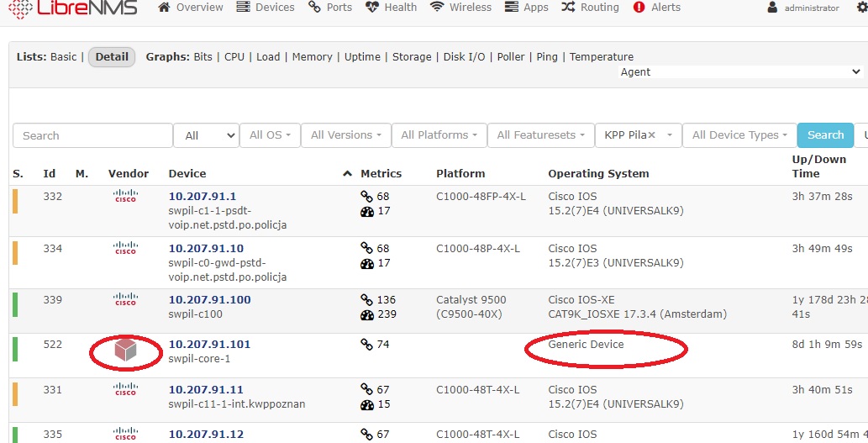Click sensors gauge icon showing 239
Viewport: 868px width, 443px height.
[367, 314]
